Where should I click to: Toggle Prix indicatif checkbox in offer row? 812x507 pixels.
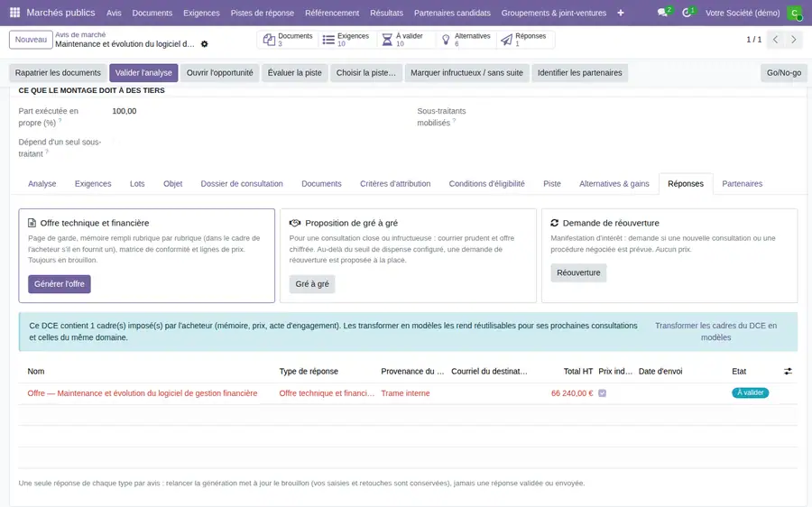(603, 393)
